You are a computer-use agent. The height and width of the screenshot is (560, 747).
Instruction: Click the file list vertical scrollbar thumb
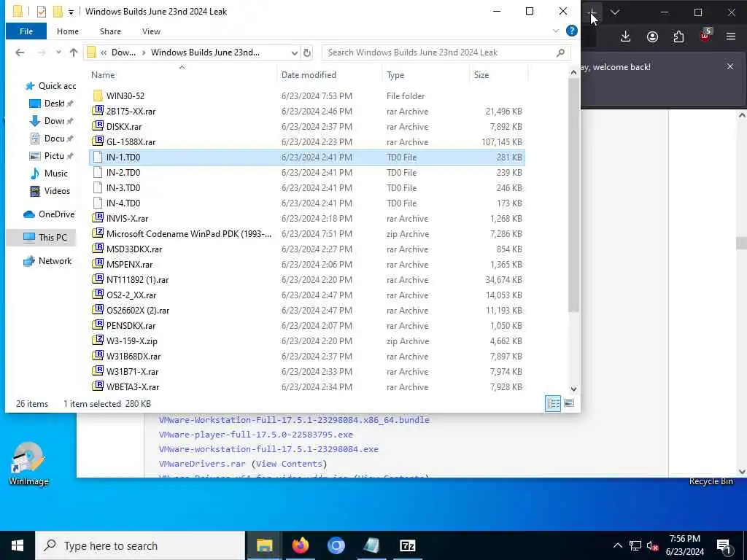573,195
